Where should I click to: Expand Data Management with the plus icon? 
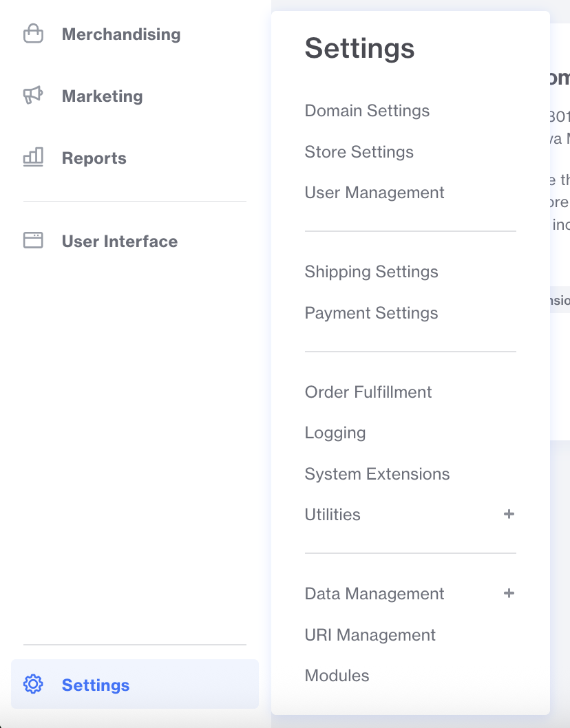(x=509, y=593)
